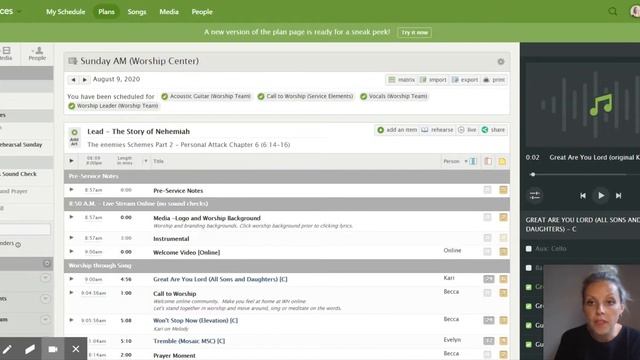Image resolution: width=640 pixels, height=360 pixels.
Task: Open Tremble (Mosaic MSC) song link
Action: pos(189,341)
